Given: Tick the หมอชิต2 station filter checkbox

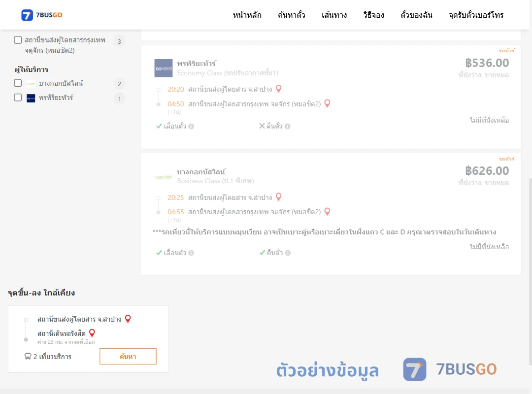Looking at the screenshot, I should coord(18,40).
